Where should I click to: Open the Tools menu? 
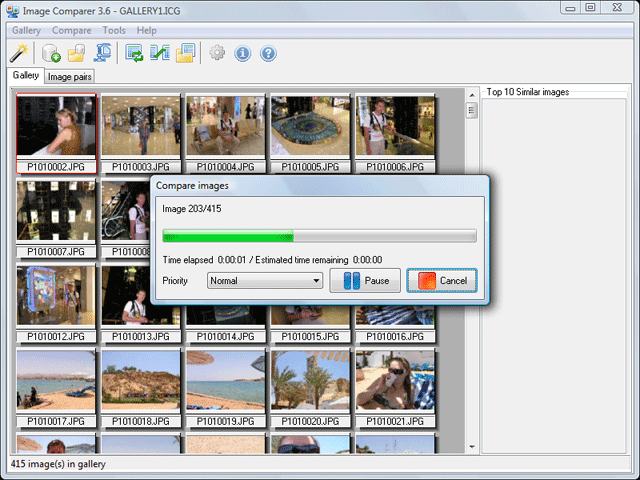pos(114,31)
